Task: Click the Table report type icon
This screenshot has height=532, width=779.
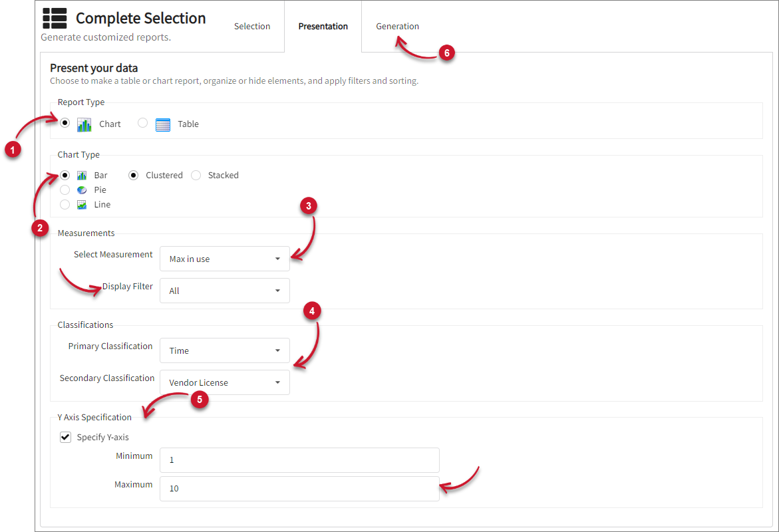Action: (163, 124)
